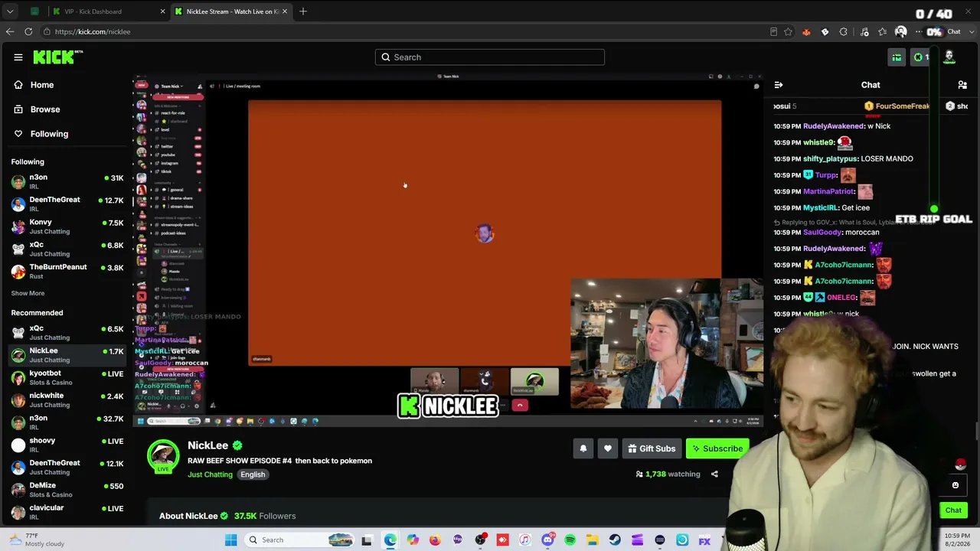The width and height of the screenshot is (980, 551).
Task: Open Browse in the sidebar
Action: pos(45,109)
